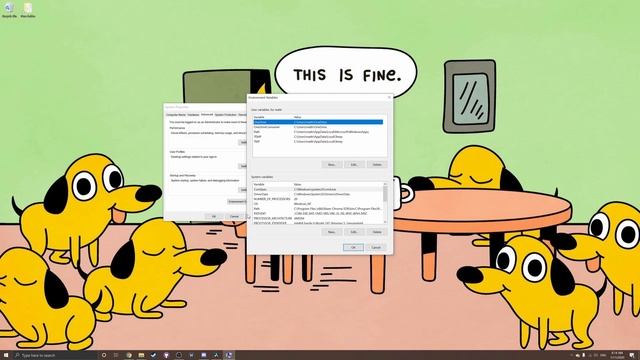
Task: Select the ComSpec system variable row
Action: tap(317, 189)
